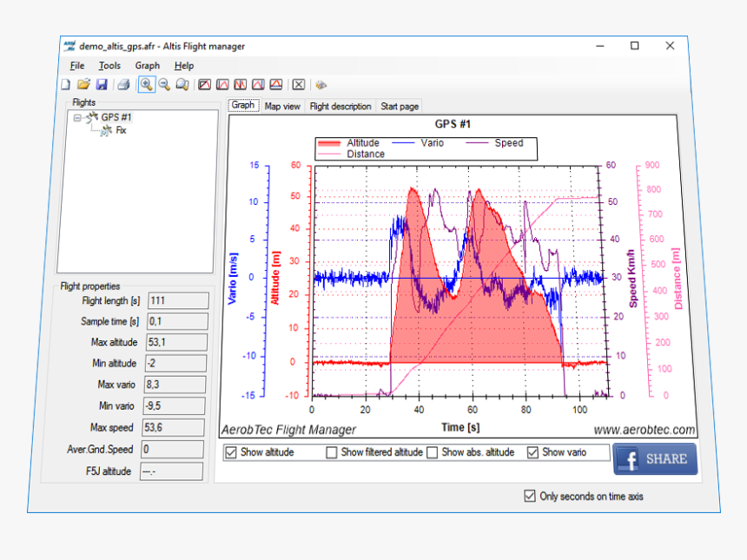Click the zoom-fit magnifier icon

click(x=182, y=84)
